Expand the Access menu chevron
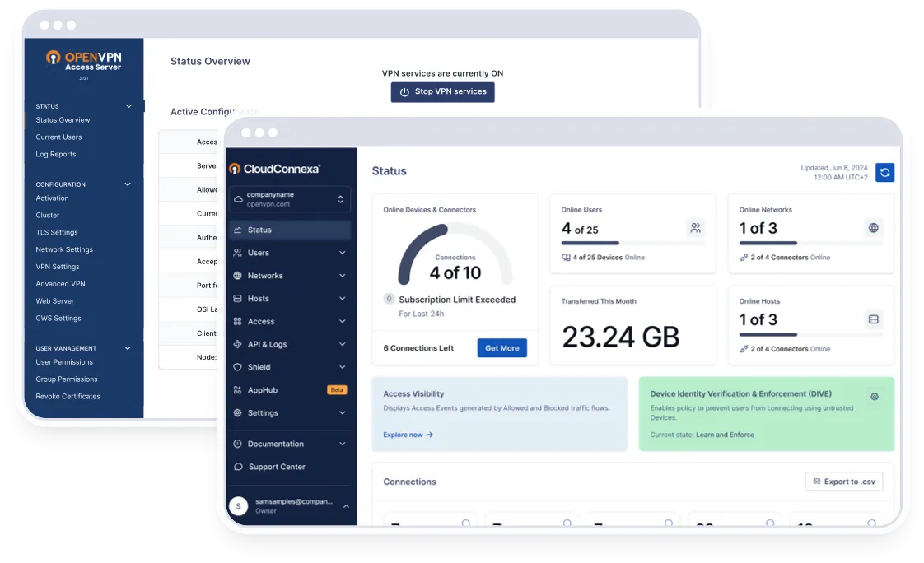 pos(343,322)
